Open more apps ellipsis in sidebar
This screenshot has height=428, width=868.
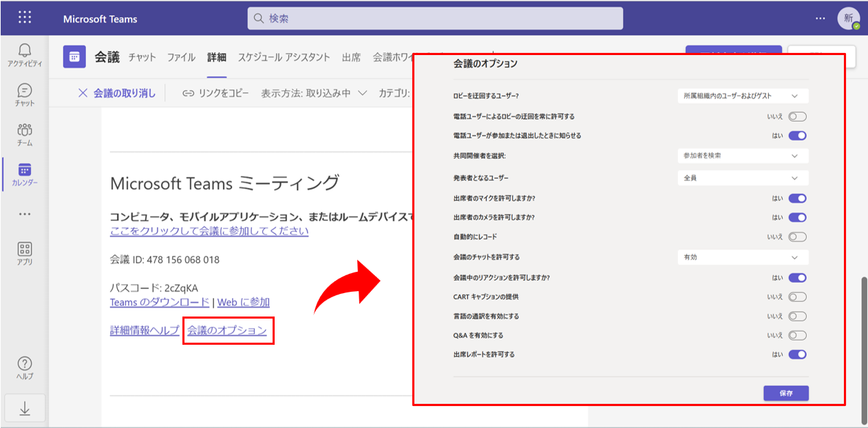point(25,214)
